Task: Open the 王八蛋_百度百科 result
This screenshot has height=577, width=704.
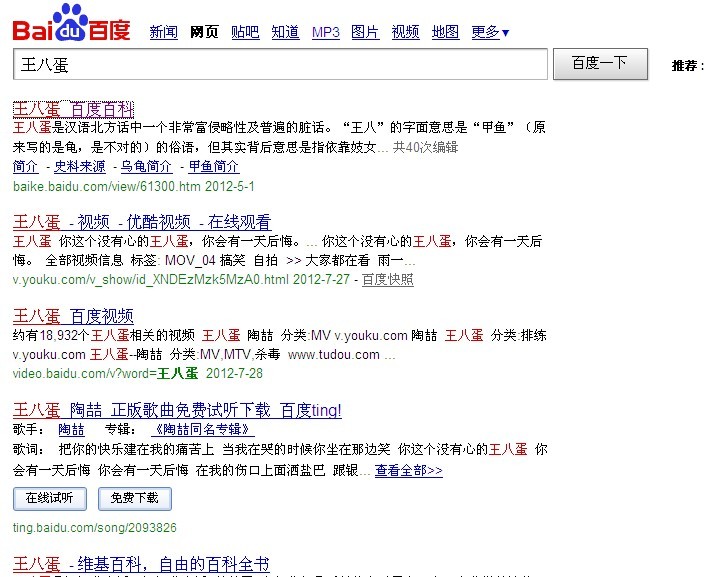Action: click(x=73, y=109)
